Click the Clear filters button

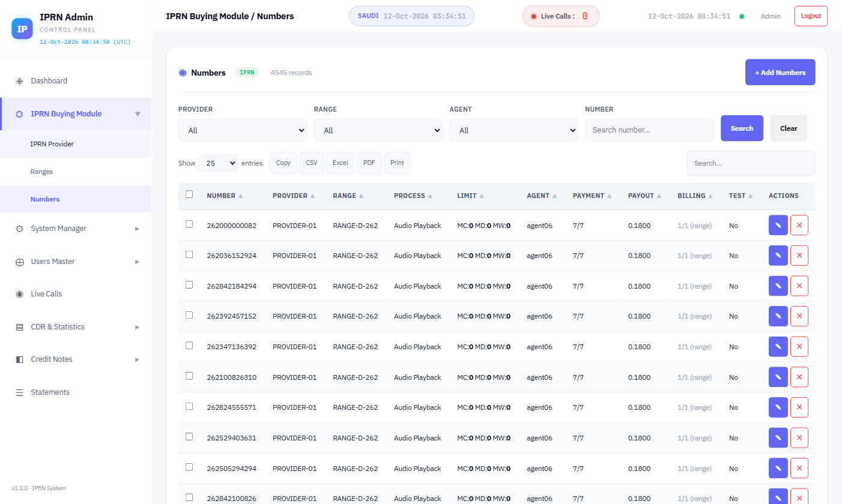coord(789,128)
